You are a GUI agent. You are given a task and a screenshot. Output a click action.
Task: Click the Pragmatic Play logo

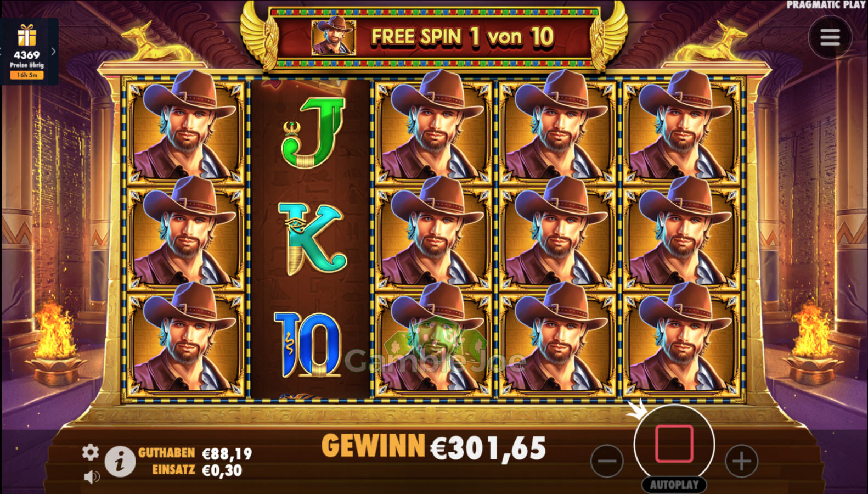[826, 5]
